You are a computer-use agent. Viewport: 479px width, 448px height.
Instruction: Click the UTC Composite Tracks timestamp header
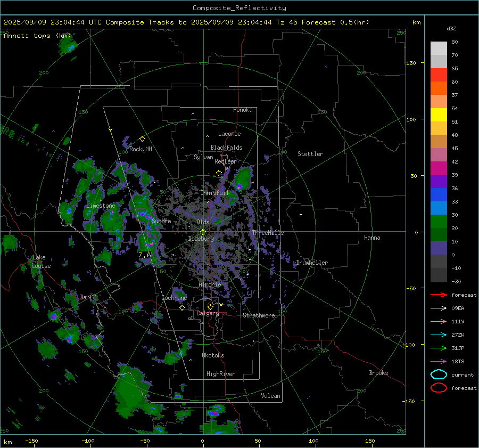[x=186, y=22]
